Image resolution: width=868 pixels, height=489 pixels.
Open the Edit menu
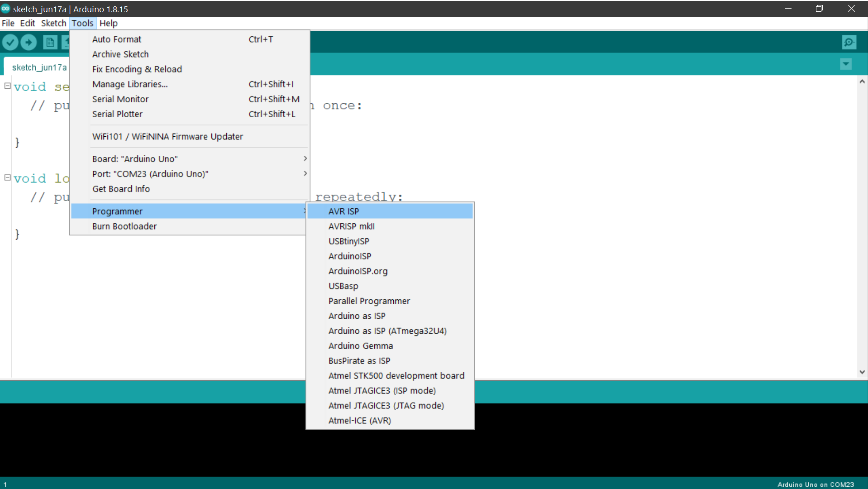pyautogui.click(x=28, y=23)
